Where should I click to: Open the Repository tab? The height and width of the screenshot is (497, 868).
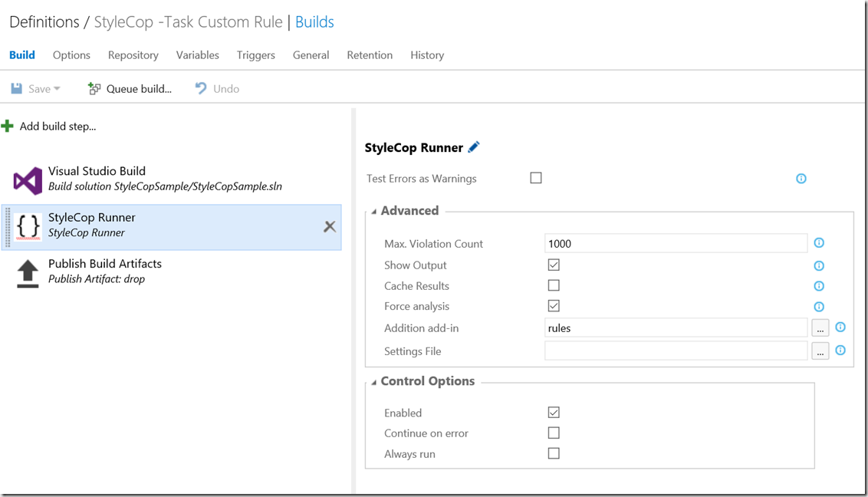click(x=133, y=54)
